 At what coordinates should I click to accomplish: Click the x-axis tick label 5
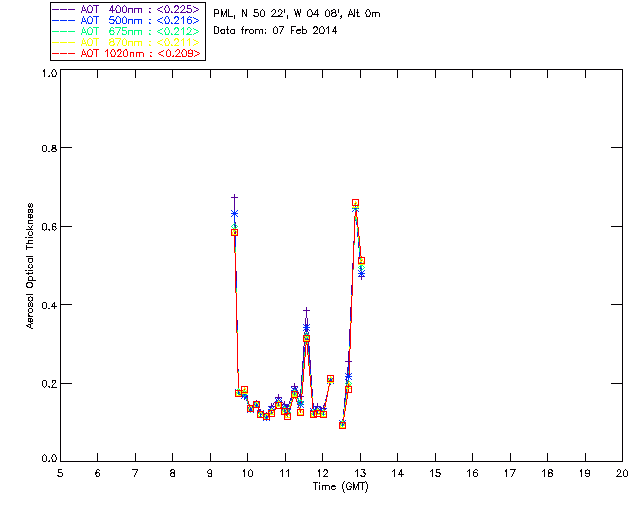click(x=60, y=473)
